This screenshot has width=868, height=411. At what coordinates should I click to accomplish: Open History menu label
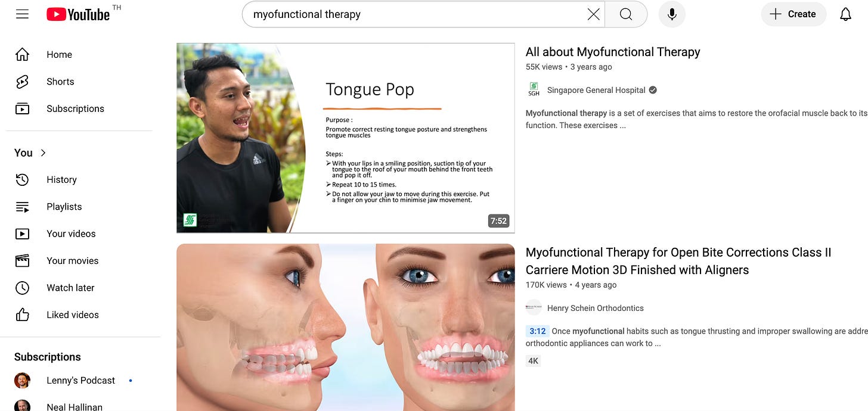click(61, 179)
